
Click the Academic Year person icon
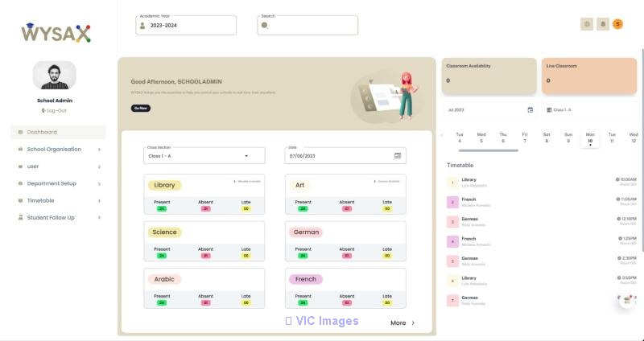142,26
